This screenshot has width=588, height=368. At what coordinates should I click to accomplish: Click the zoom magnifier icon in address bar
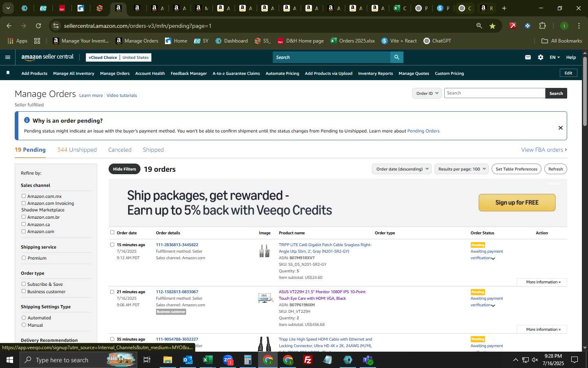tap(479, 26)
